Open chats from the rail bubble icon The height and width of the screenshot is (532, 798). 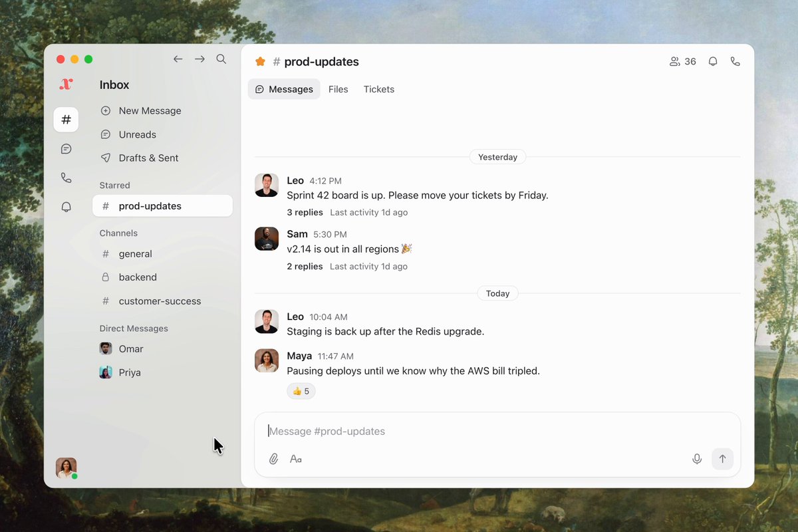(x=66, y=149)
